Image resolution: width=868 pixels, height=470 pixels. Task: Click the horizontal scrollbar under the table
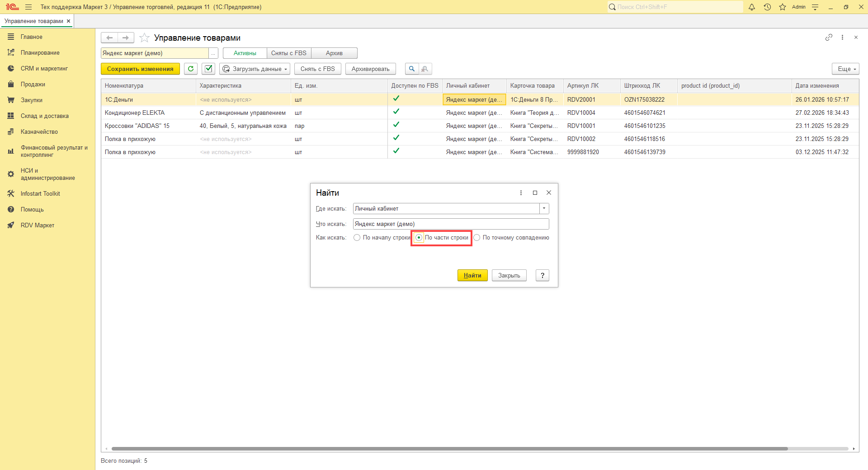coord(449,449)
